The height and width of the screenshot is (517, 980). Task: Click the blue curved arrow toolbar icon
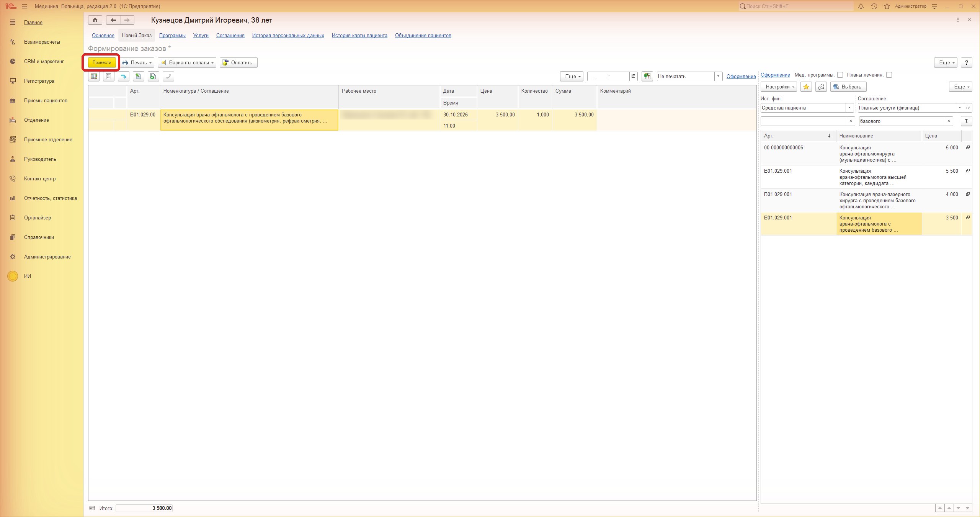tap(124, 77)
